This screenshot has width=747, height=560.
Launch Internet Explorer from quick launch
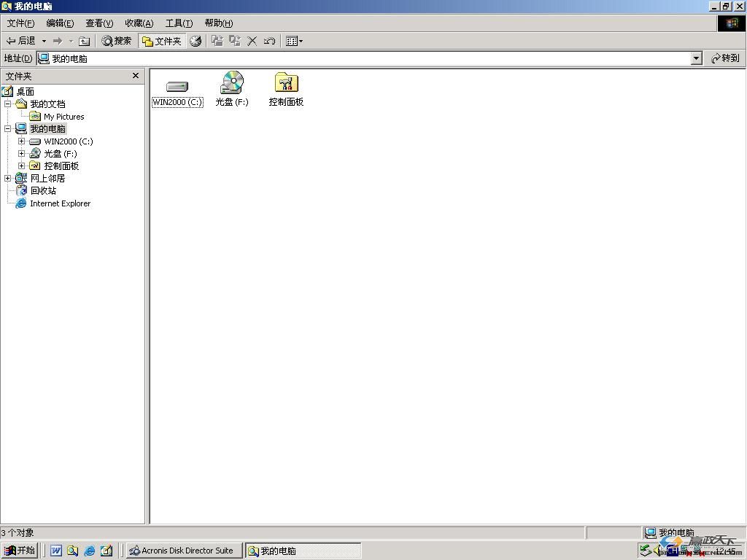pyautogui.click(x=90, y=551)
